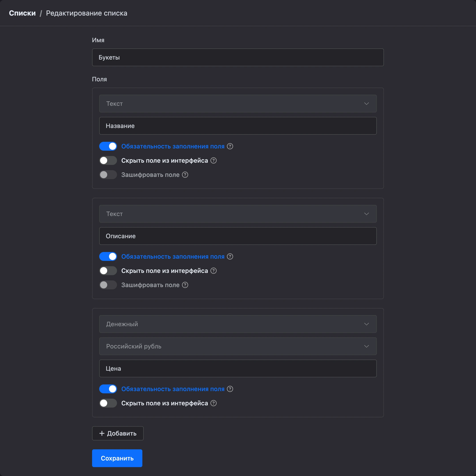The image size is (476, 476).
Task: Click help icon beside required-field toggle for Описание
Action: [230, 257]
